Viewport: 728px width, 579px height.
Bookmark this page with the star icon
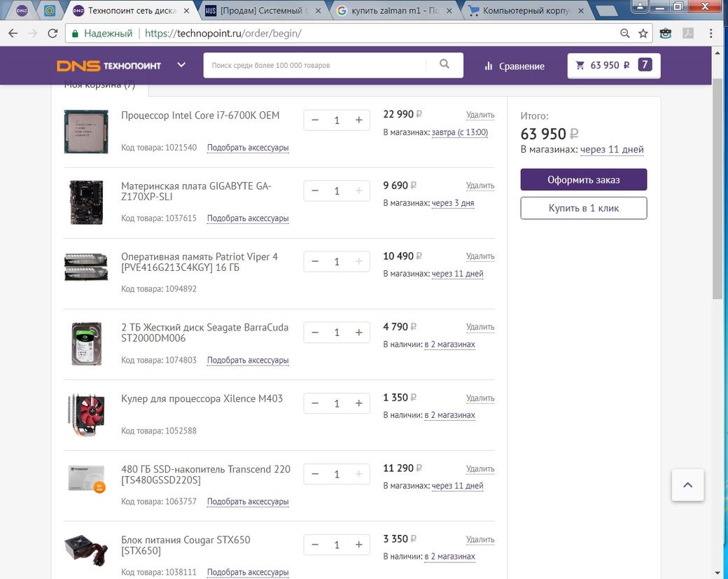[x=643, y=34]
